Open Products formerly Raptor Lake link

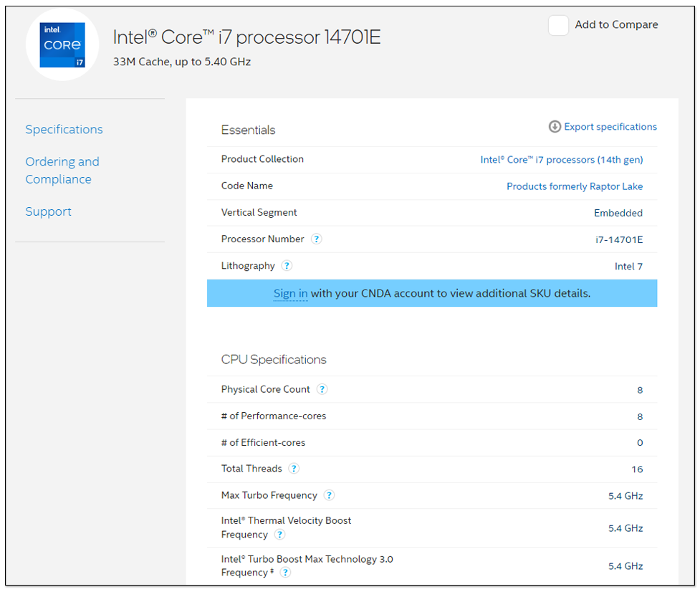(x=575, y=186)
